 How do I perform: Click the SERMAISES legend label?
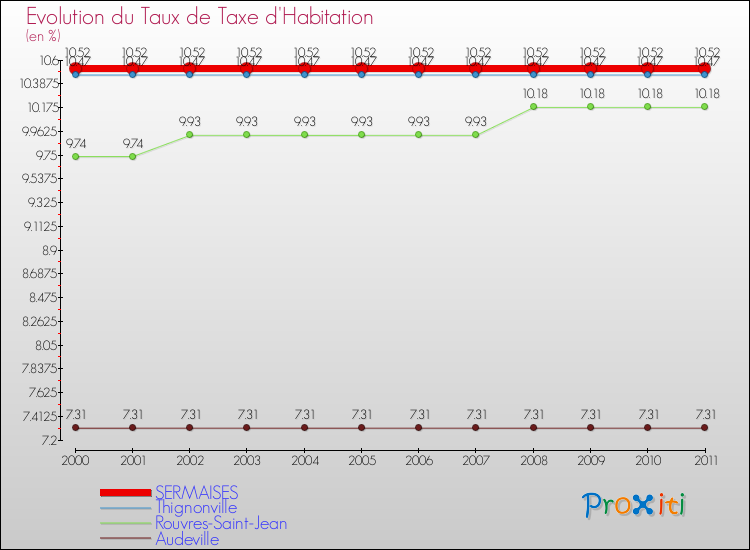point(197,492)
